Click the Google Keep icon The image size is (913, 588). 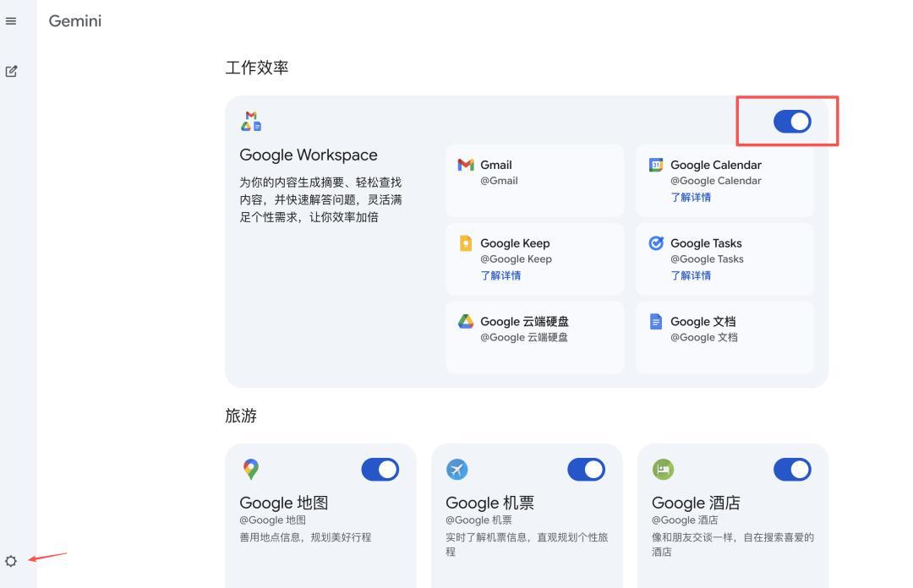(466, 243)
